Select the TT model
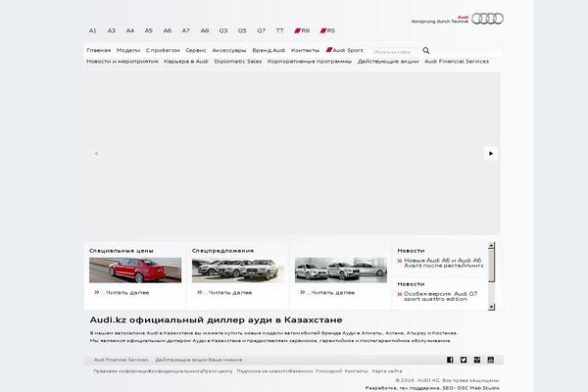588x392 pixels. click(280, 30)
